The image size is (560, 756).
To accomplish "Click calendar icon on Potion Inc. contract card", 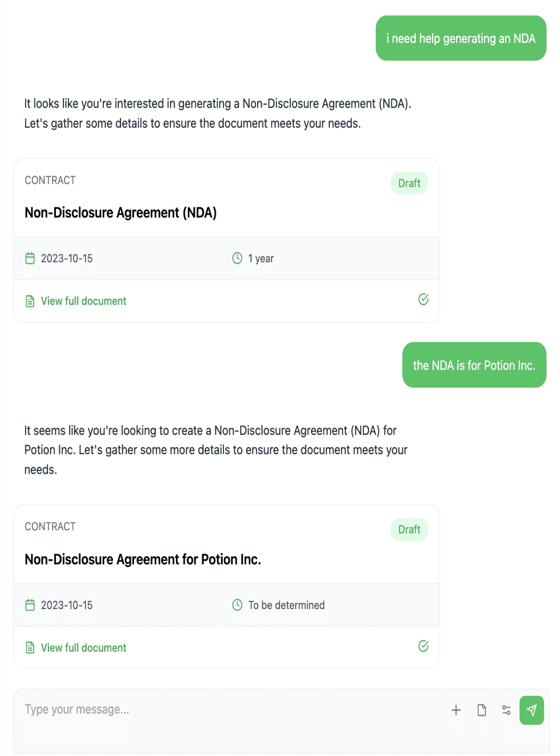I will coord(30,605).
